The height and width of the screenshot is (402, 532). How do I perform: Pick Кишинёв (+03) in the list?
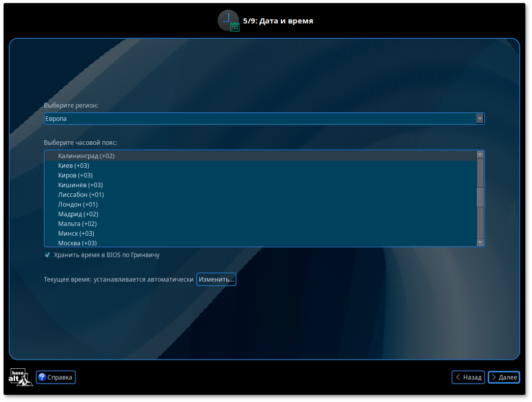80,185
